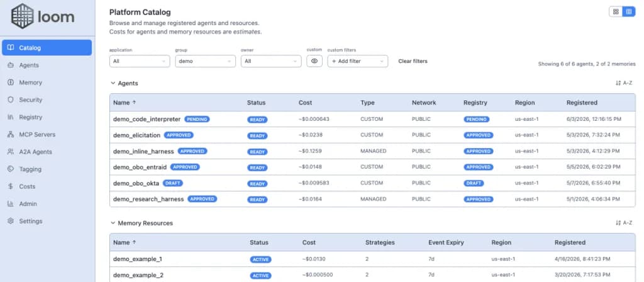Click registered date 5/7/2026, 6:55:40 PM

point(594,183)
